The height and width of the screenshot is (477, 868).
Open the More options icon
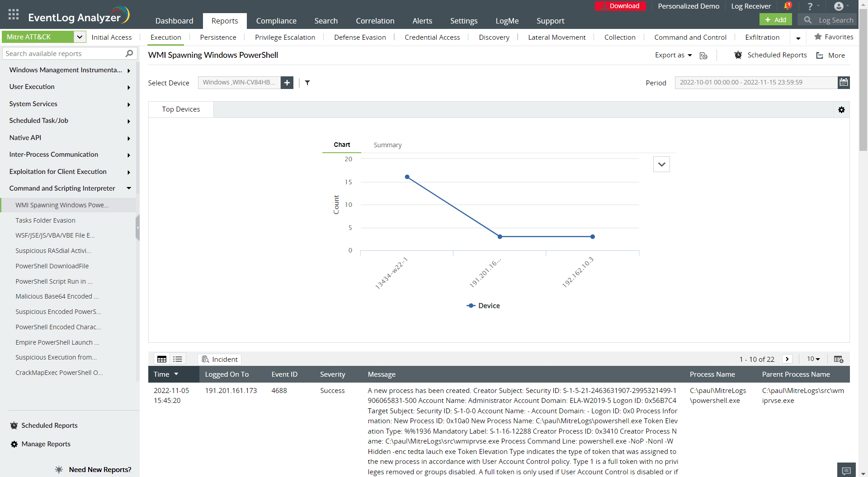pyautogui.click(x=820, y=56)
